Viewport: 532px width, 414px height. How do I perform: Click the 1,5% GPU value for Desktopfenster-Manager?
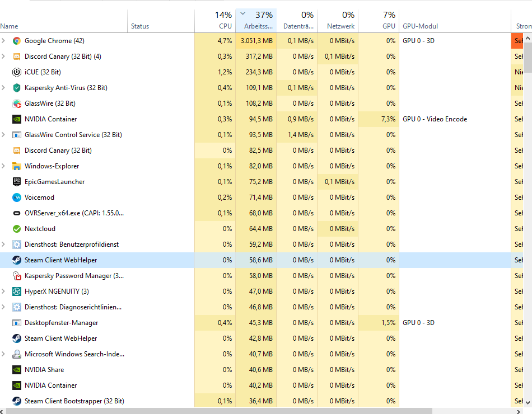(379, 322)
